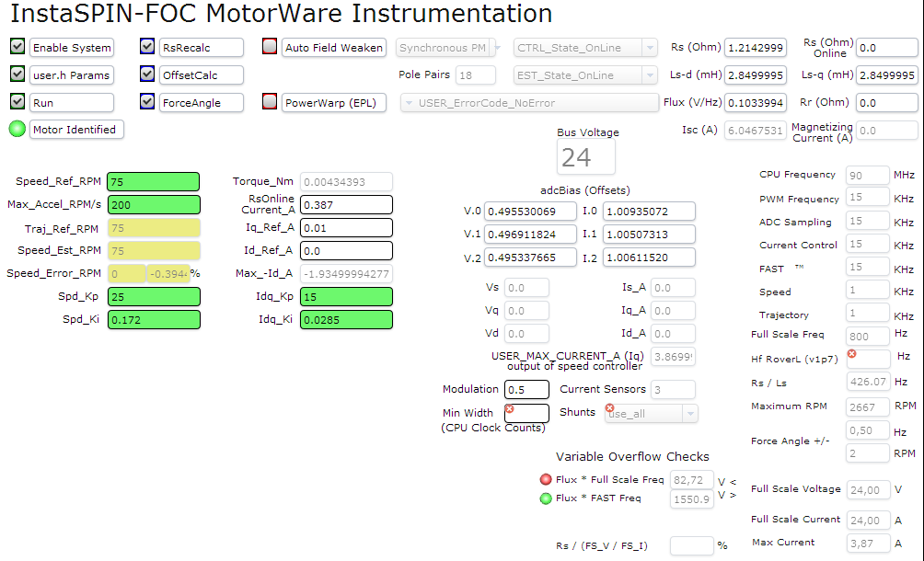Click the Min Width input field
The height and width of the screenshot is (561, 924).
526,413
